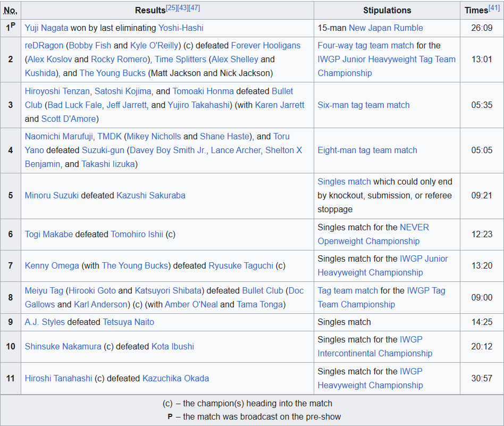504x426 pixels.
Task: Visit the Kazuchika Okada link
Action: coord(175,378)
